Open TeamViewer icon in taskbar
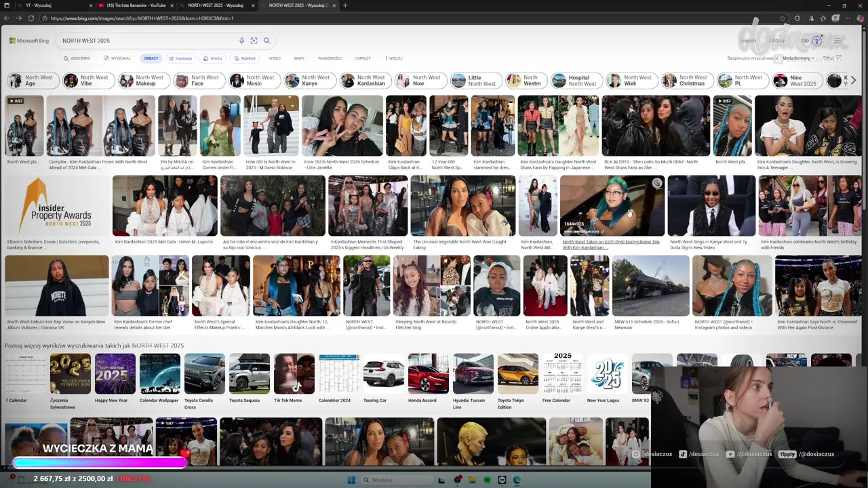868x488 pixels. coord(502,480)
